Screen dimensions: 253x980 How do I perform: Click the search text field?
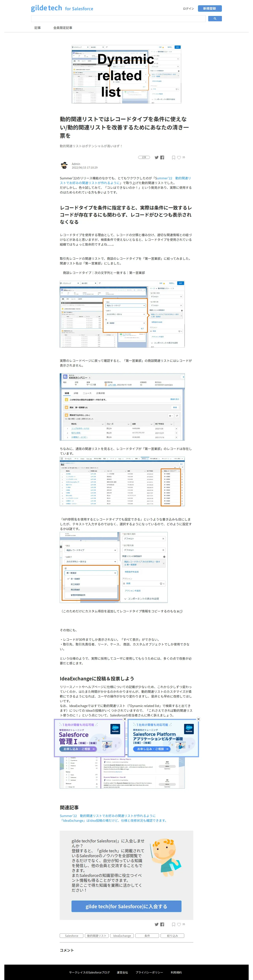click(118, 19)
